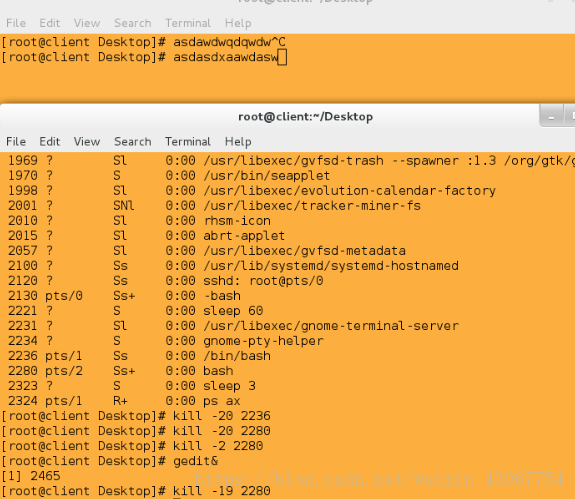Open View menu in background terminal window
The image size is (575, 499).
click(87, 23)
